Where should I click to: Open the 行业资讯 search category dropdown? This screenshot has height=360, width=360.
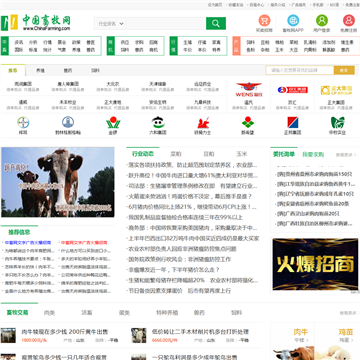110,24
